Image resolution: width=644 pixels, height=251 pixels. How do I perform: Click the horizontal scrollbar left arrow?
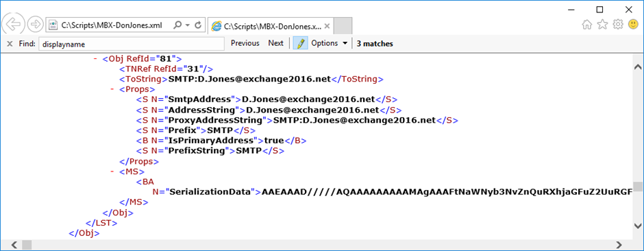[14, 245]
